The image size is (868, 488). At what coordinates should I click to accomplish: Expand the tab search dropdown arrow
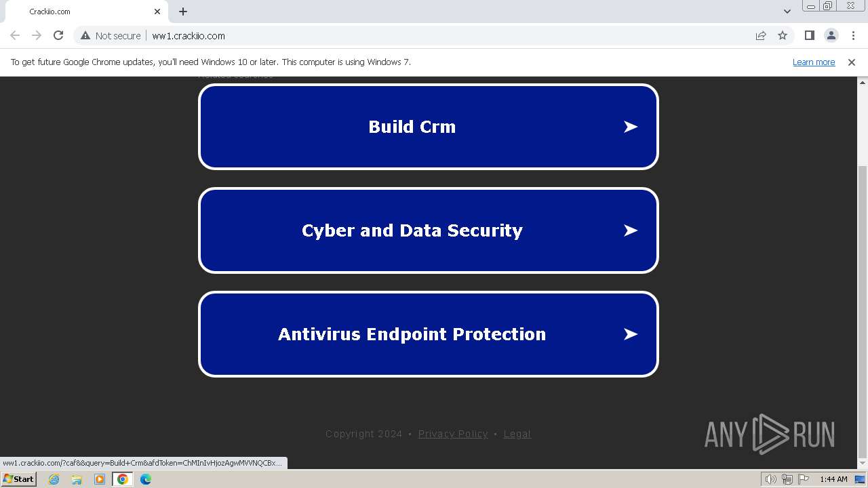pyautogui.click(x=787, y=12)
